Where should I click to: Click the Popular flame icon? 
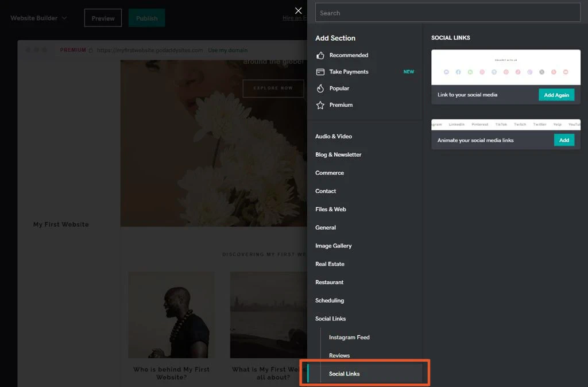[320, 88]
